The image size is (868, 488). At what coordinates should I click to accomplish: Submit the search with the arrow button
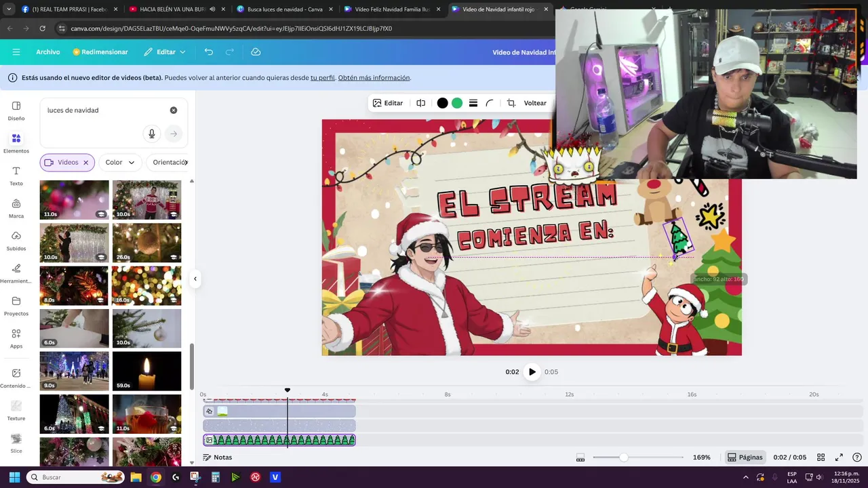pos(174,134)
